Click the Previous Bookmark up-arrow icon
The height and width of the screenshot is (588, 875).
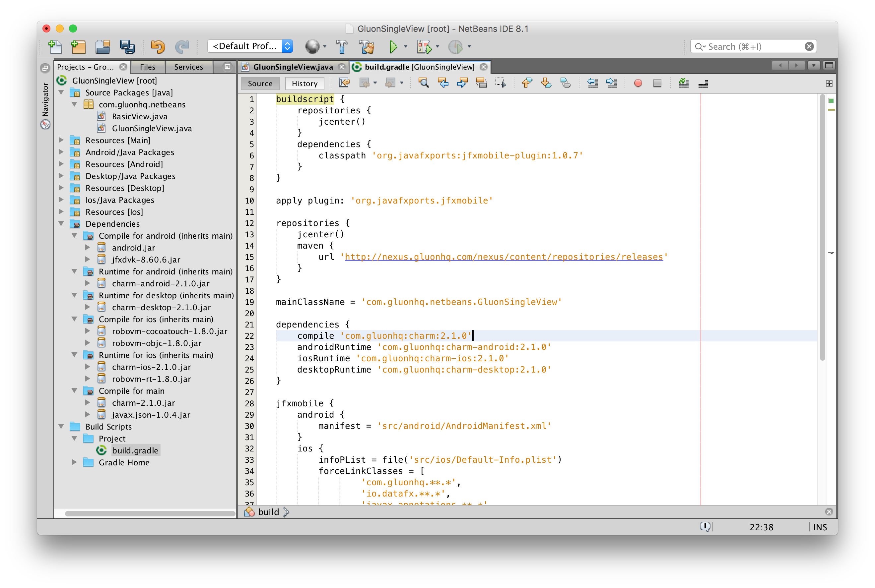(527, 83)
